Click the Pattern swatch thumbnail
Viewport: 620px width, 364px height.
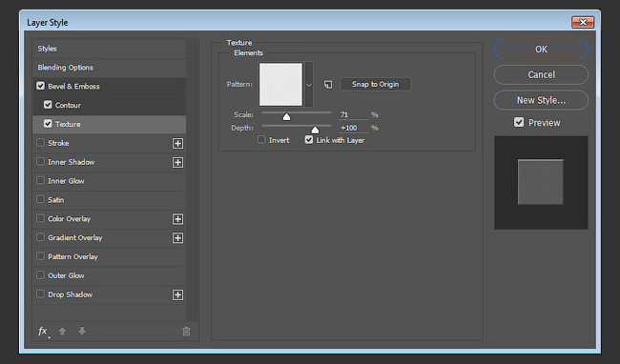tap(280, 85)
